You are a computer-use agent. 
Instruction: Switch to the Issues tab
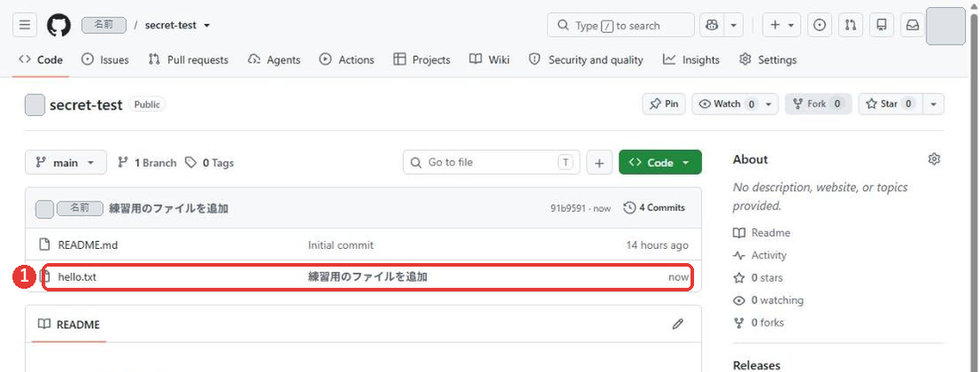[x=105, y=60]
